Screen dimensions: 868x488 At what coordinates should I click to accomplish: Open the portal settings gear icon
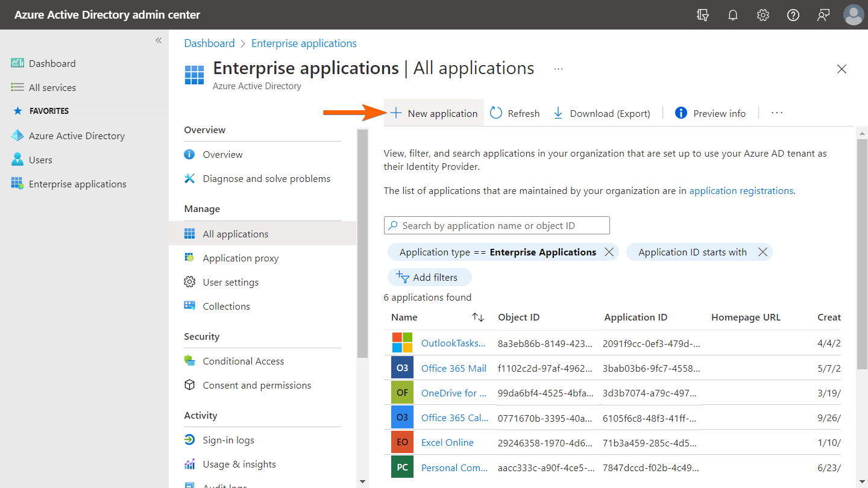[763, 15]
